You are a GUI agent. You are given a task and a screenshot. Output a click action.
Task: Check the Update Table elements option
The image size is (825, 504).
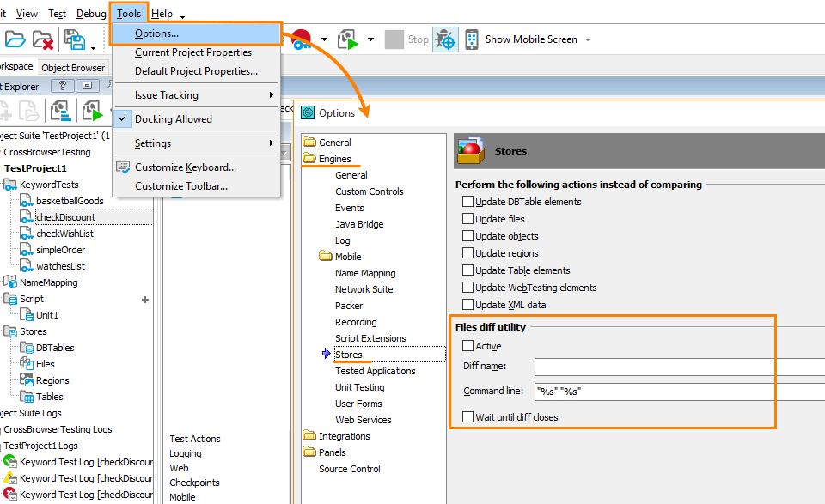click(467, 270)
